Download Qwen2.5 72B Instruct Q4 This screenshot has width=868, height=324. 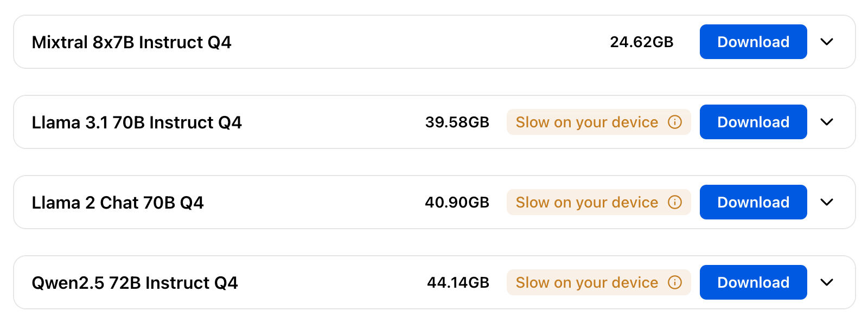753,282
